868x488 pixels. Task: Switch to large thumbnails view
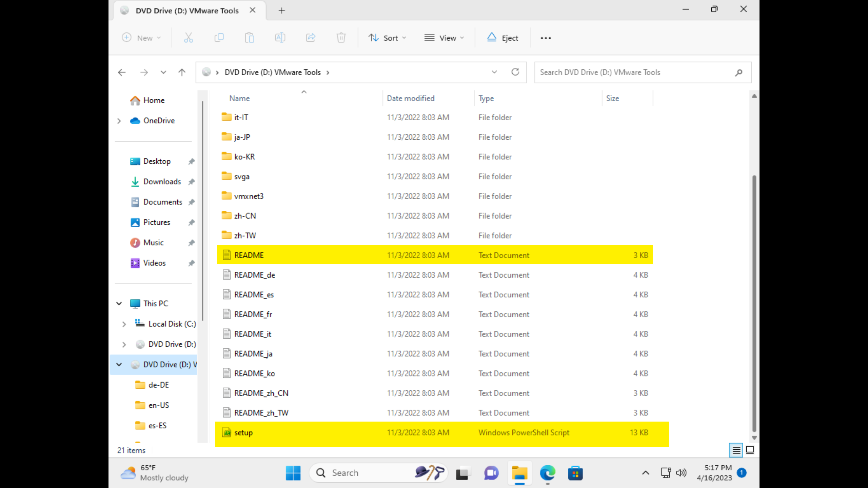[749, 450]
